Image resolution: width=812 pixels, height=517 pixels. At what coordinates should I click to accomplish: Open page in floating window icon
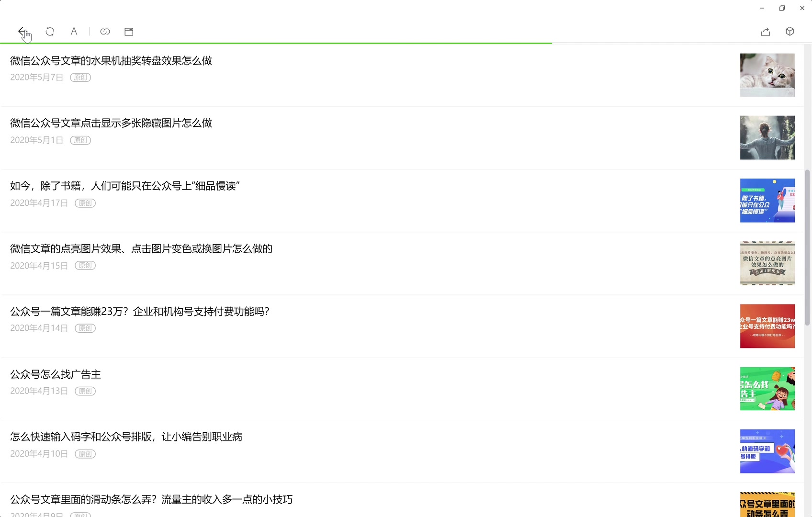[x=128, y=32]
